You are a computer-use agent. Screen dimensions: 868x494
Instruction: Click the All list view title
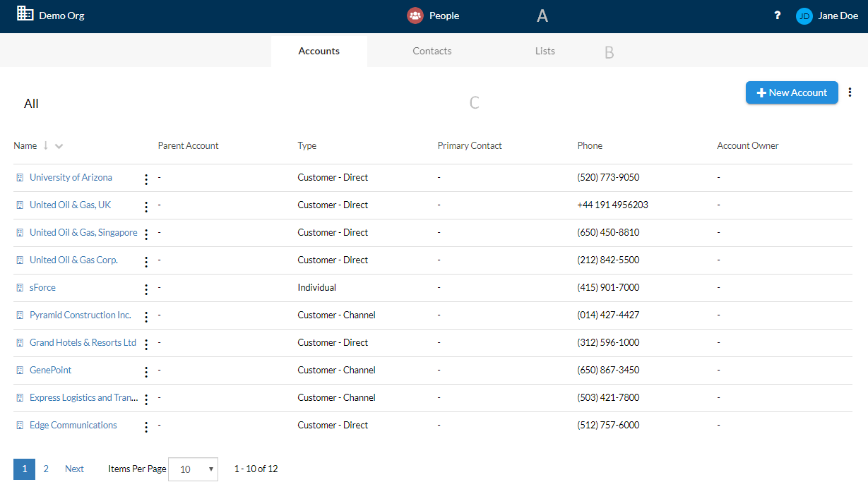point(31,104)
